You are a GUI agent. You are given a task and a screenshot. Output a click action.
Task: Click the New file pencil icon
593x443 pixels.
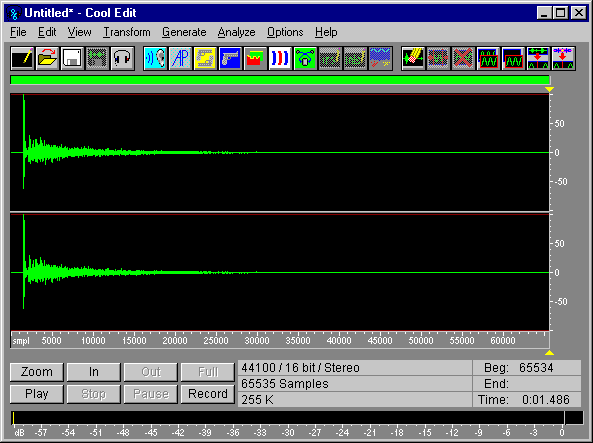point(22,59)
